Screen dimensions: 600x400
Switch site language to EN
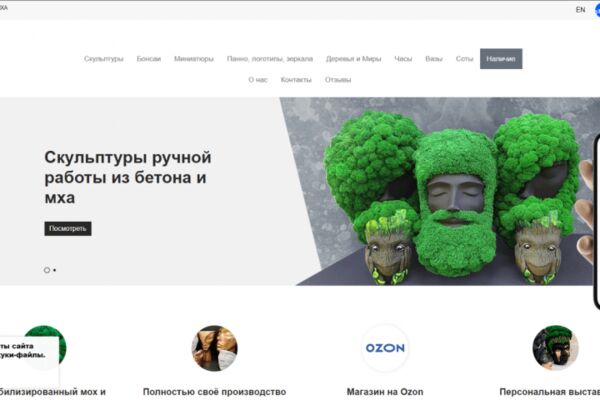point(580,10)
